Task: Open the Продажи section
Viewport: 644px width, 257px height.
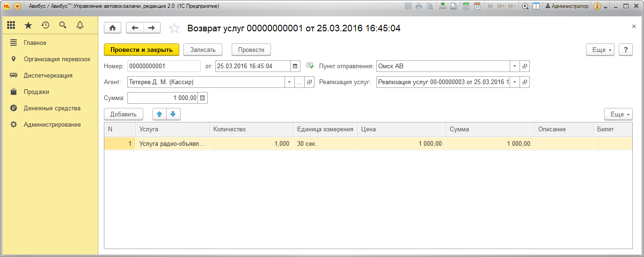Action: [x=37, y=92]
